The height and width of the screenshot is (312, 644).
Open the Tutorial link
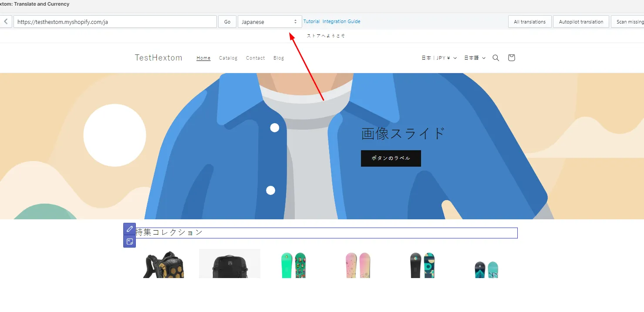[x=311, y=21]
